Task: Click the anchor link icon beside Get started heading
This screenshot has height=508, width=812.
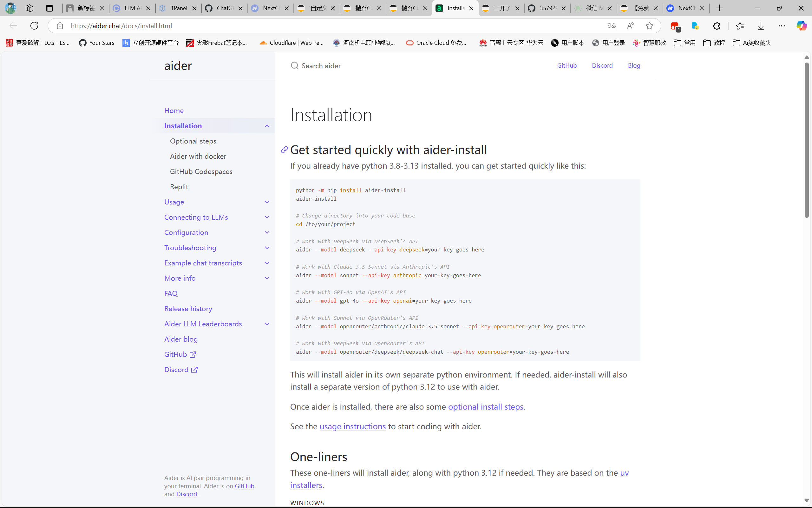Action: [284, 150]
